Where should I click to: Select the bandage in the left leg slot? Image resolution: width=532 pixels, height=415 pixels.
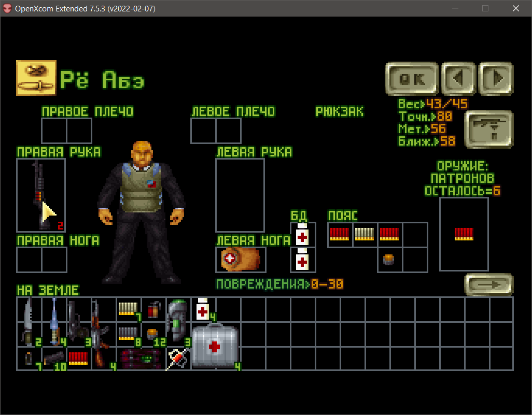pos(241,260)
